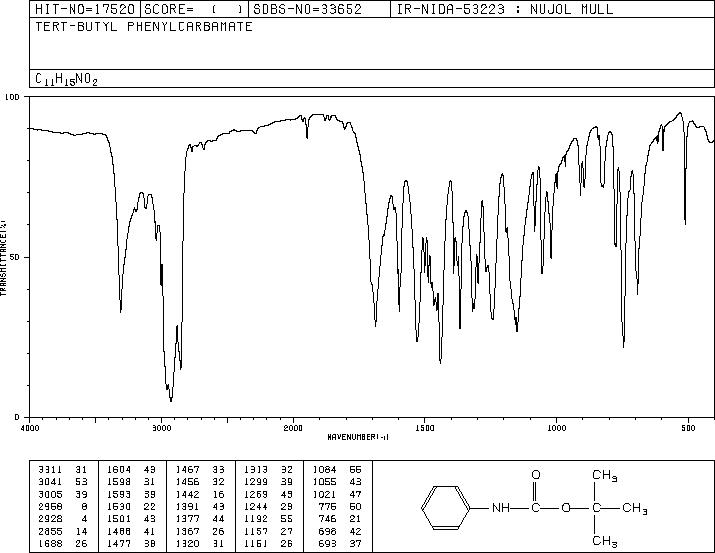Click the 1500 x-axis tick label

point(425,428)
